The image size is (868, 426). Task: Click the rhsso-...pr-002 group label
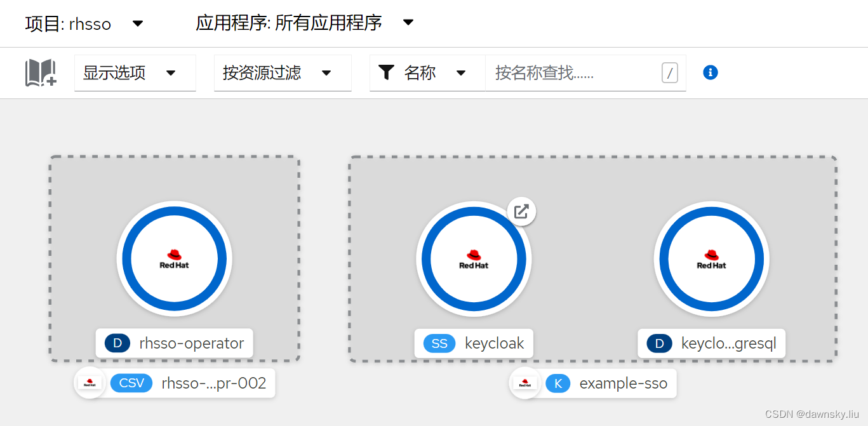[x=214, y=383]
